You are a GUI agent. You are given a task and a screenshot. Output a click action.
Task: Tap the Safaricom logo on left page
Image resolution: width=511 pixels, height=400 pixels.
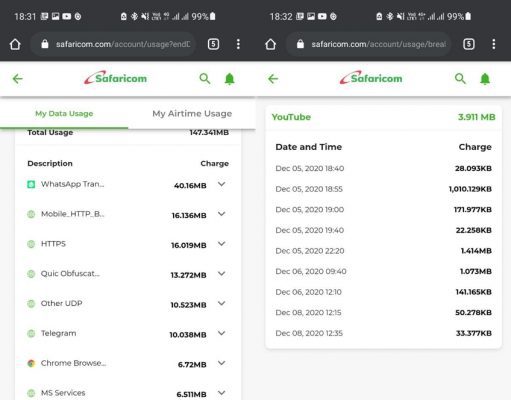click(115, 78)
